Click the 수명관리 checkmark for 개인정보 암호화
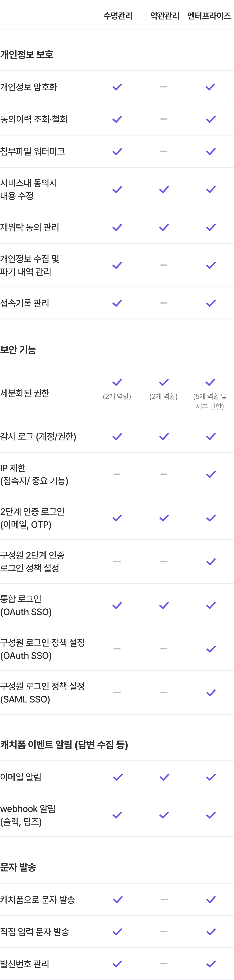 click(117, 87)
